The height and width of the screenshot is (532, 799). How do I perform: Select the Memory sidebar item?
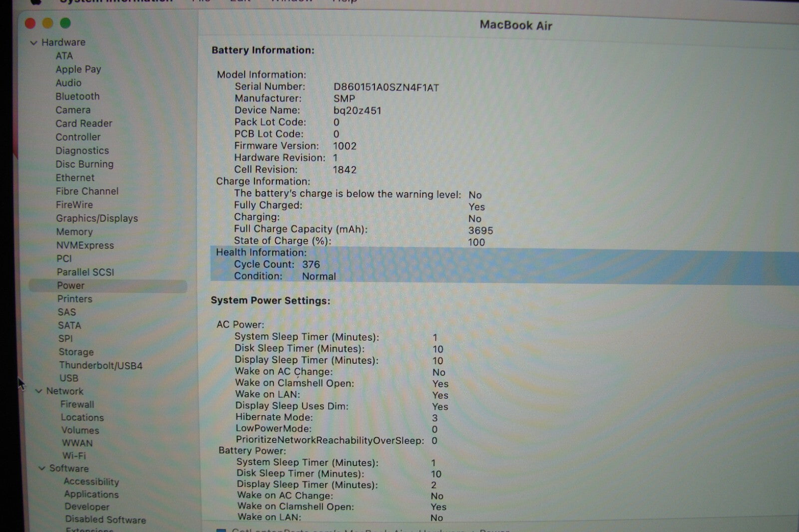(x=74, y=232)
